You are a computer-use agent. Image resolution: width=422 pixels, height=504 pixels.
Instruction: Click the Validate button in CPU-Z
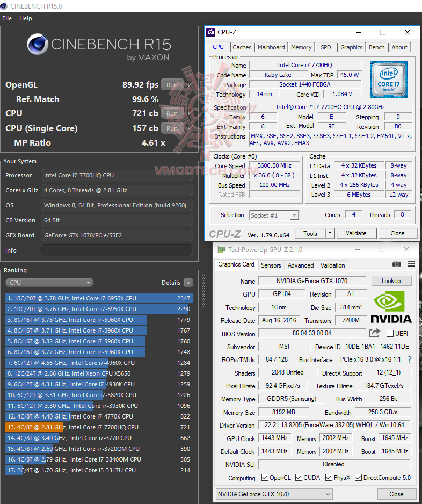pos(356,233)
